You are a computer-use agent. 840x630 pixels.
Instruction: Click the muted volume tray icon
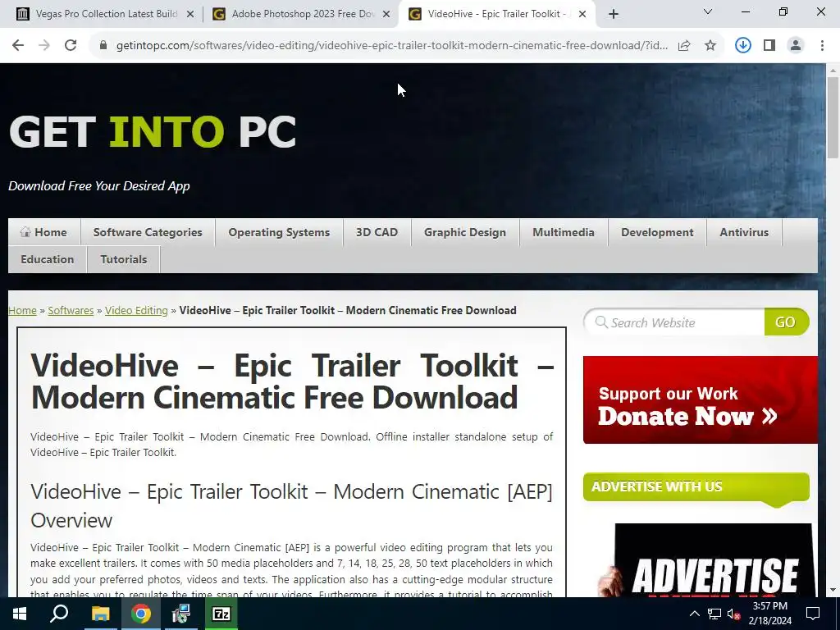[x=734, y=614]
